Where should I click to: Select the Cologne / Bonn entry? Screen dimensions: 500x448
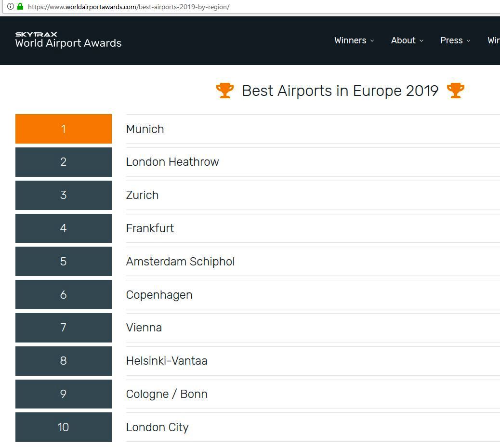[167, 394]
